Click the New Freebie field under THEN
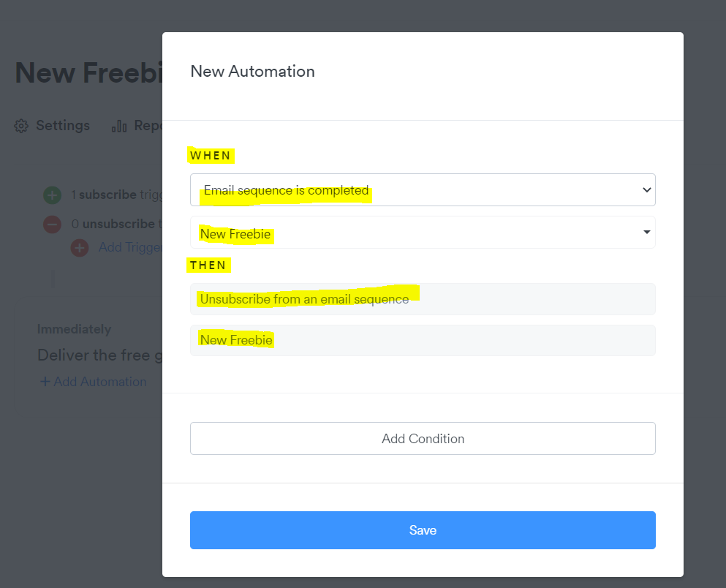The image size is (726, 588). [423, 340]
